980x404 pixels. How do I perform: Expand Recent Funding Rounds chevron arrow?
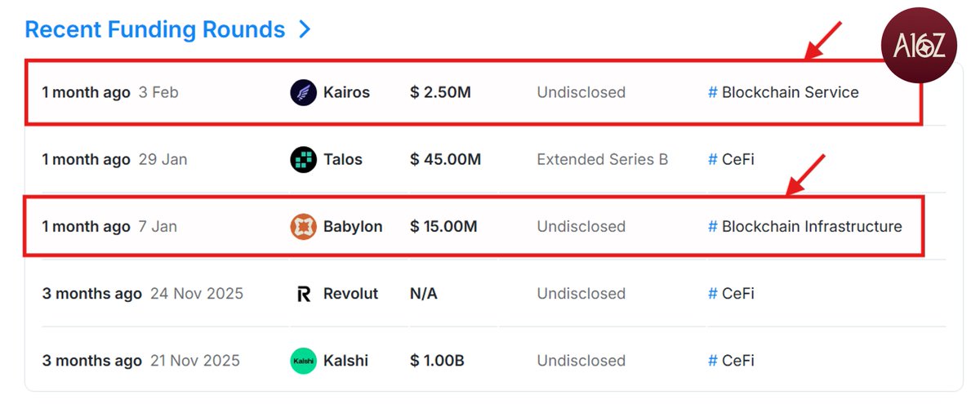(x=305, y=30)
